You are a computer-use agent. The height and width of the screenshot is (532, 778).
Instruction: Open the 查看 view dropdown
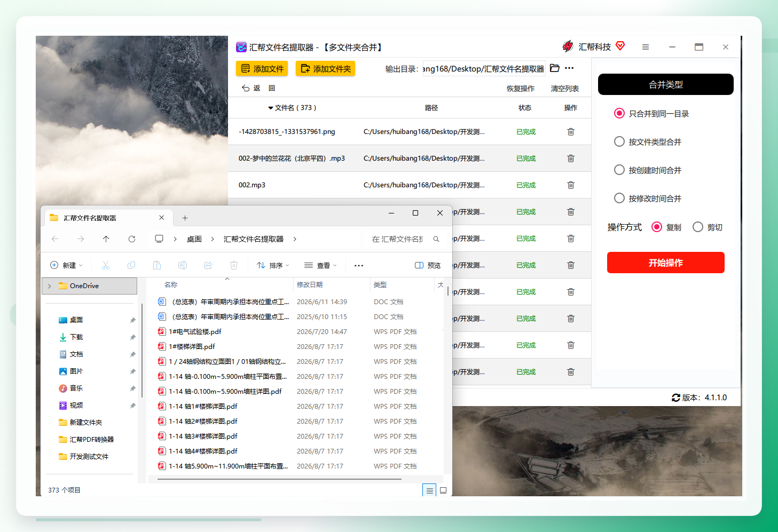click(x=320, y=265)
